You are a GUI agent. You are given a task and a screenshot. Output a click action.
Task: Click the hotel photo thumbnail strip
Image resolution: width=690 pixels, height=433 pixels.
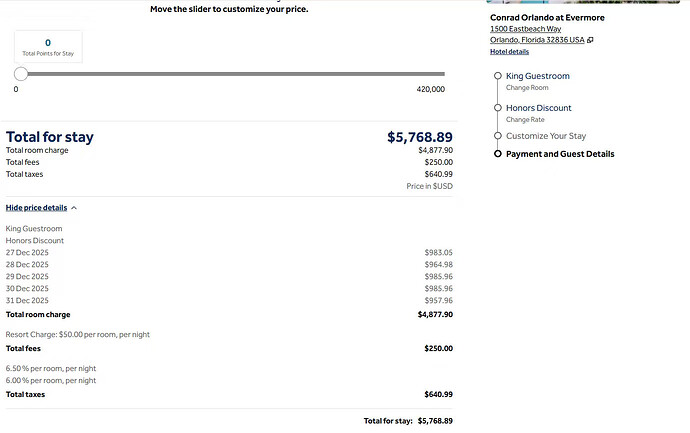click(x=583, y=2)
